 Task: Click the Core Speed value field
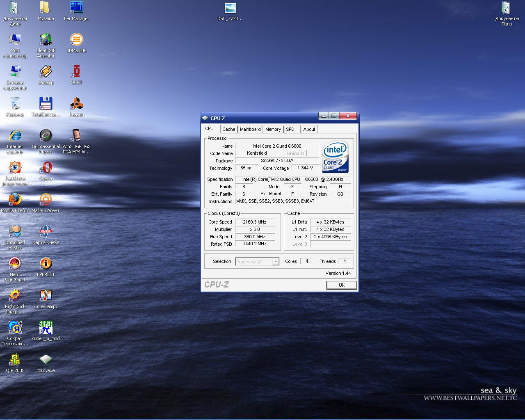(255, 222)
